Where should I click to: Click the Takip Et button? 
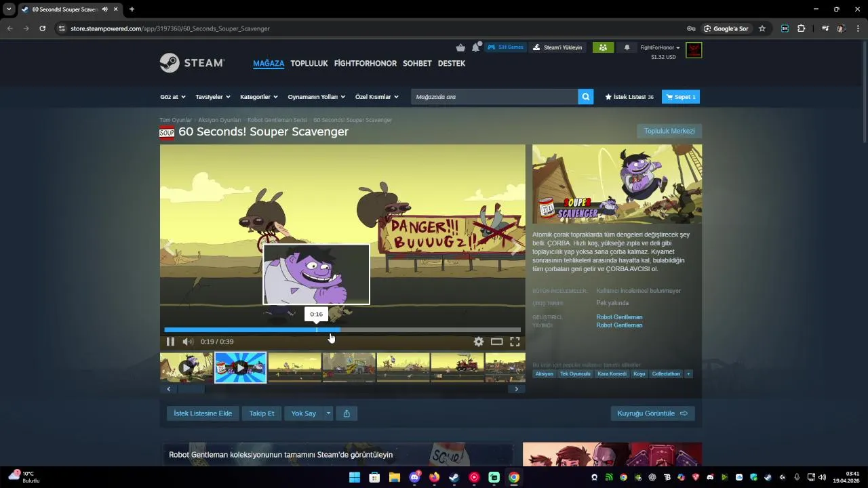click(x=262, y=413)
